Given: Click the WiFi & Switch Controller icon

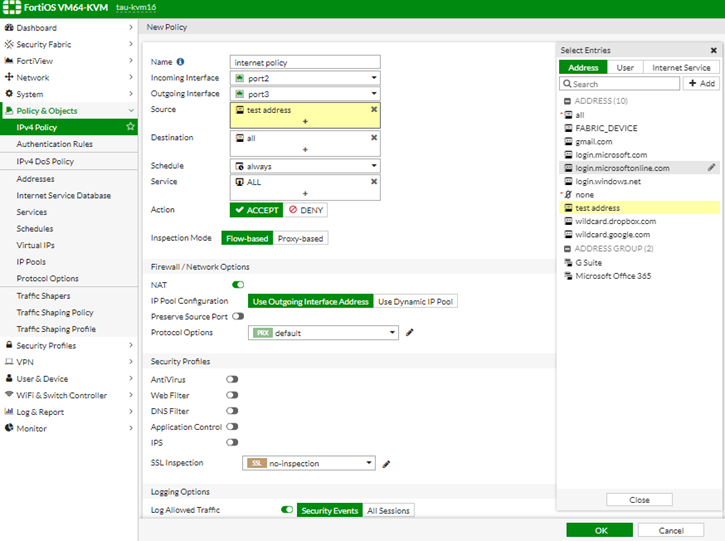Looking at the screenshot, I should [9, 394].
